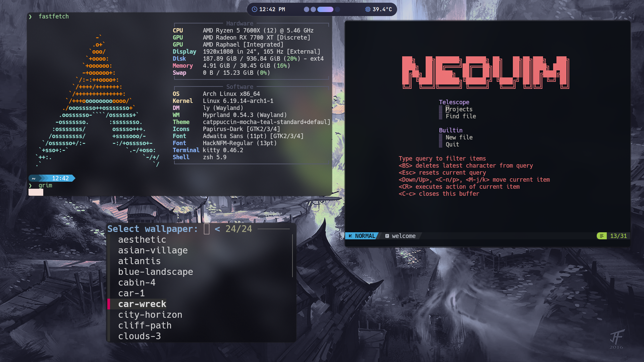Click the zsh Shell entry
The image size is (644, 362).
pyautogui.click(x=215, y=157)
